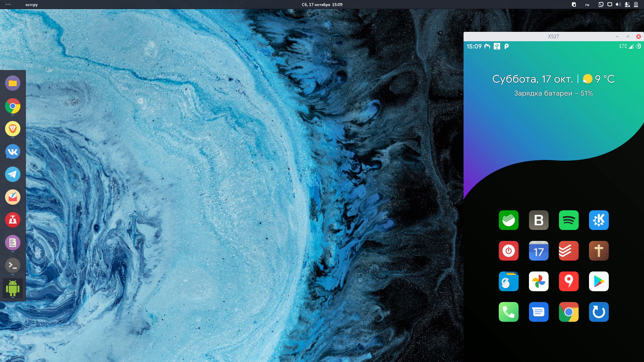
Task: Open Spotify on the phone screen
Action: click(569, 220)
